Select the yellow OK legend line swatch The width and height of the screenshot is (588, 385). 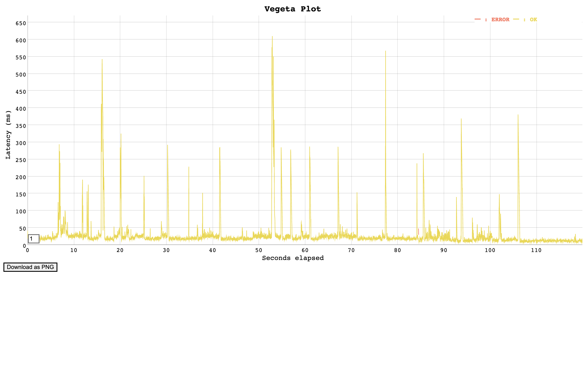click(516, 19)
